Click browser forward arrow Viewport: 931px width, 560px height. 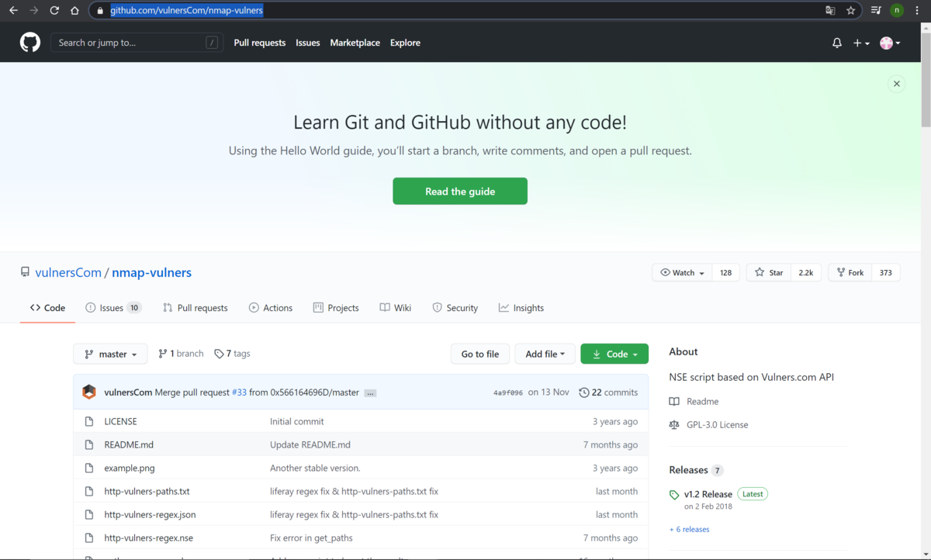(33, 10)
